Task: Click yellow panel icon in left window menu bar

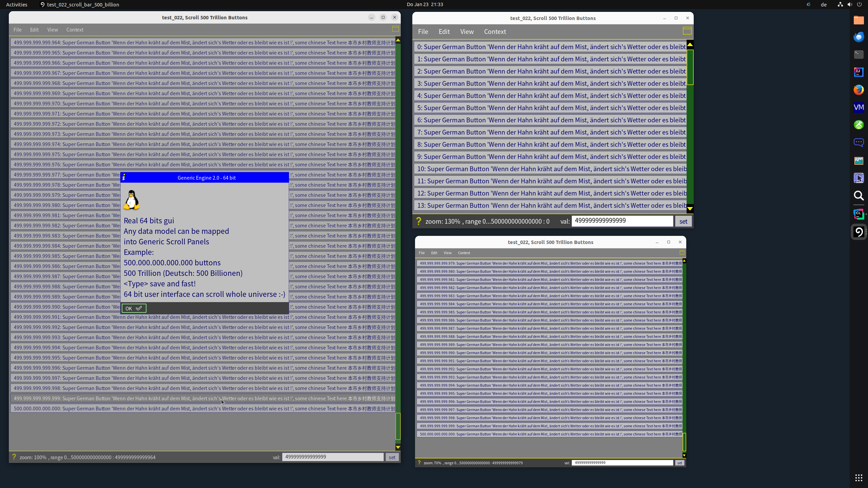Action: (395, 29)
